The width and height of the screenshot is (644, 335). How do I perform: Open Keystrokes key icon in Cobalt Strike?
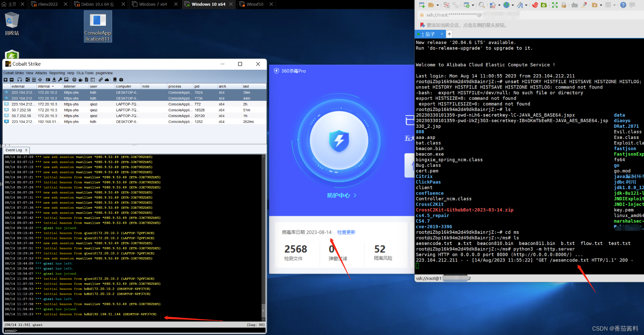tap(60, 80)
